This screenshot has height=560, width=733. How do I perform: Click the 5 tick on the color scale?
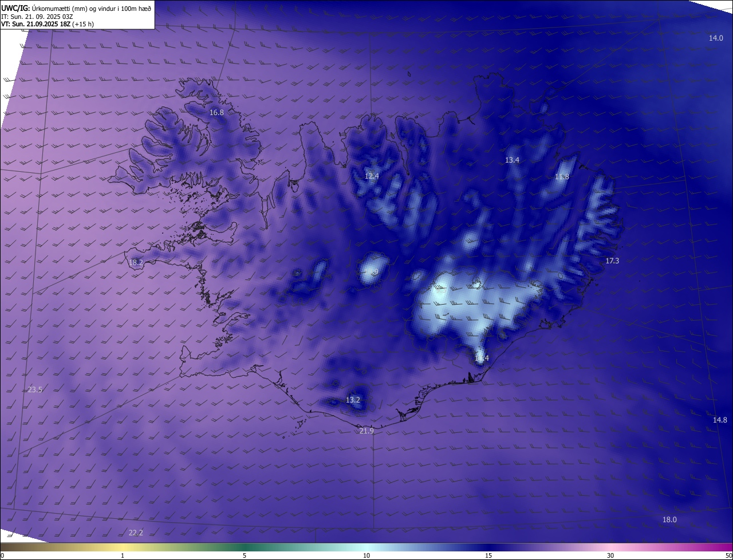pyautogui.click(x=245, y=555)
